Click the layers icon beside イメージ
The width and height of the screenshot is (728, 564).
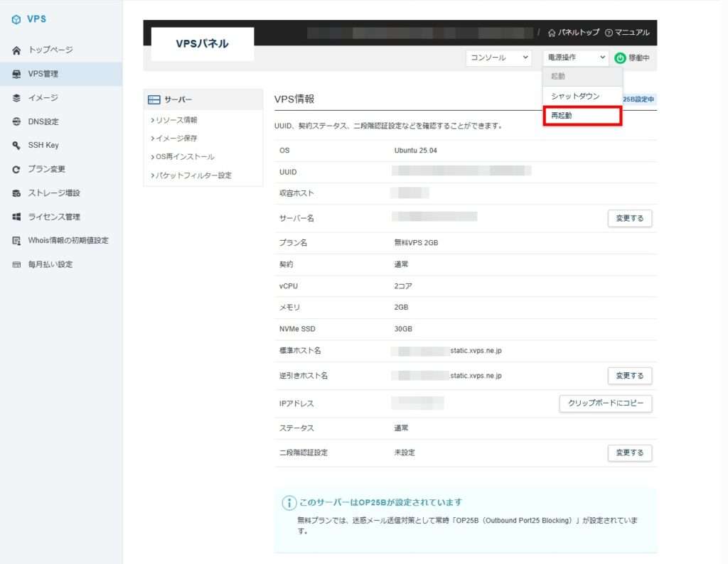(16, 98)
